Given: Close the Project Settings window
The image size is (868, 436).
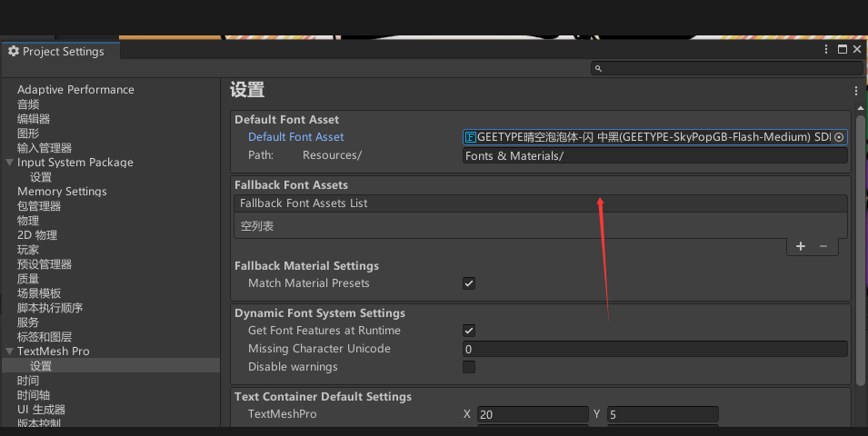Looking at the screenshot, I should point(857,49).
